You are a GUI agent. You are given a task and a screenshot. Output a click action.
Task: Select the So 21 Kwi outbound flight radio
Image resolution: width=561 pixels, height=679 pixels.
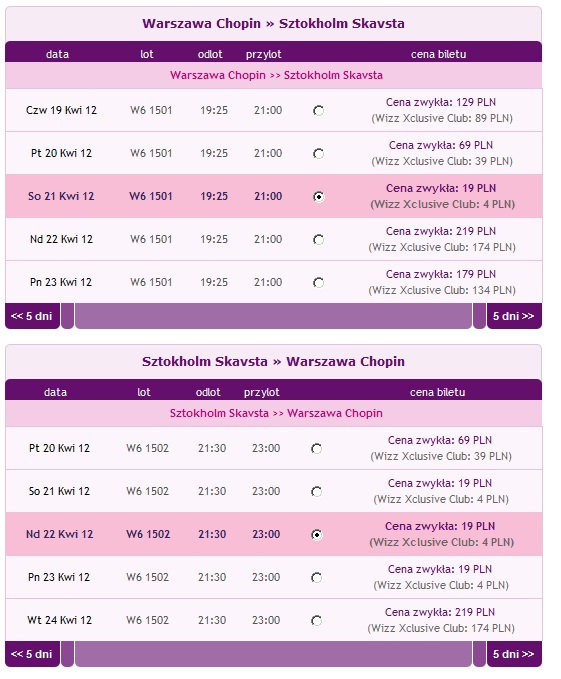coord(318,197)
